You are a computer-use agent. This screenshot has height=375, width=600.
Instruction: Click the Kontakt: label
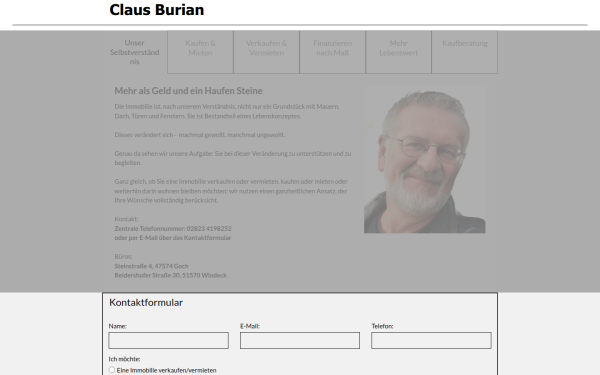(x=126, y=219)
